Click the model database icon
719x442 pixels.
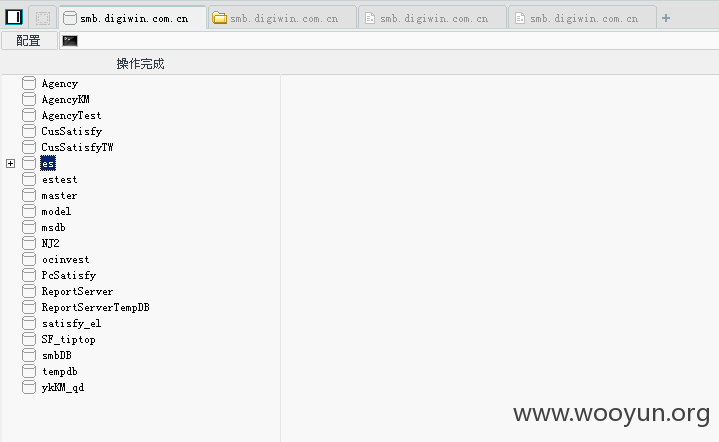29,211
